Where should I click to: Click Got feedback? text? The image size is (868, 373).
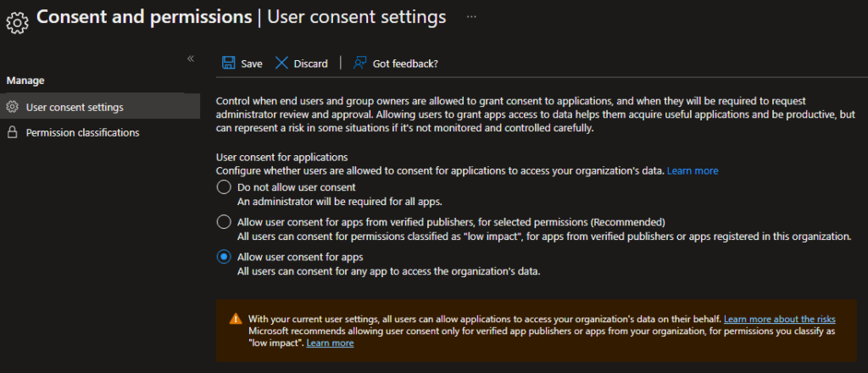(x=405, y=64)
